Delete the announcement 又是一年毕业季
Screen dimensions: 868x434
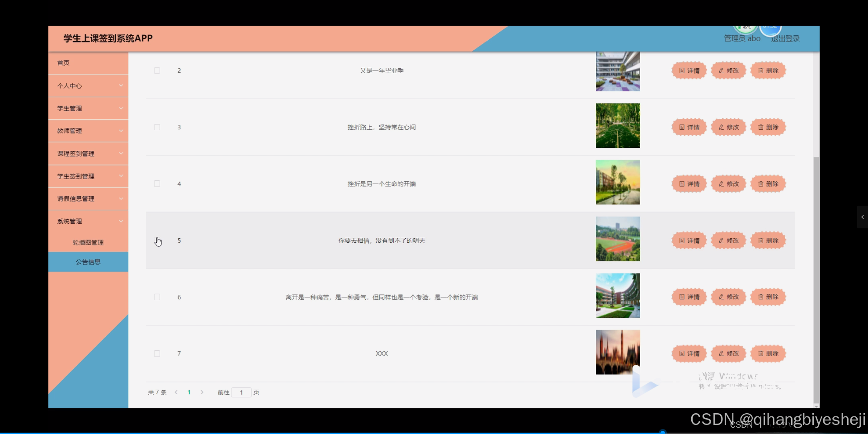[768, 71]
